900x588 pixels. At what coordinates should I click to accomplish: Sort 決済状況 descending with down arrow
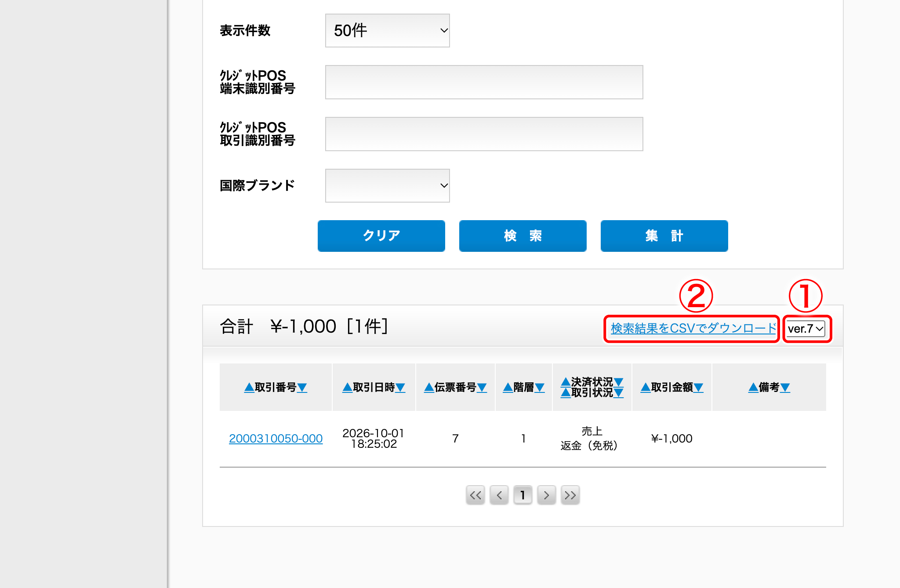[x=618, y=382]
